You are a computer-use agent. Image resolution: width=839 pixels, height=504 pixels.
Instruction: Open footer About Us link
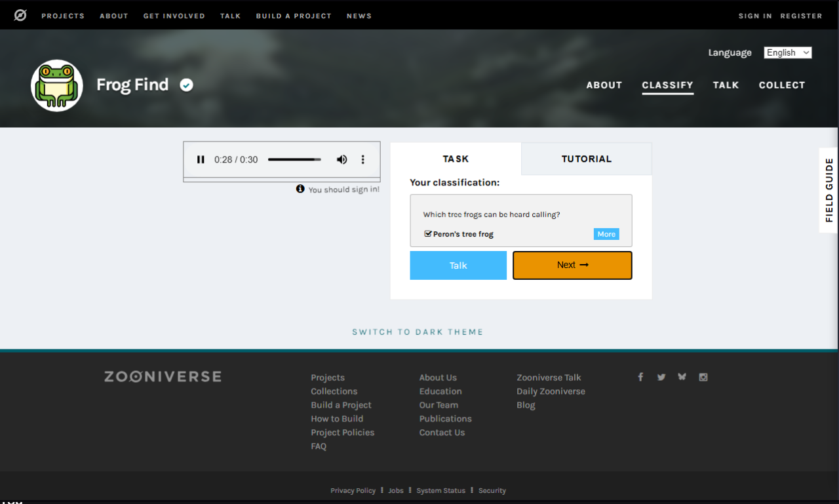(x=438, y=378)
